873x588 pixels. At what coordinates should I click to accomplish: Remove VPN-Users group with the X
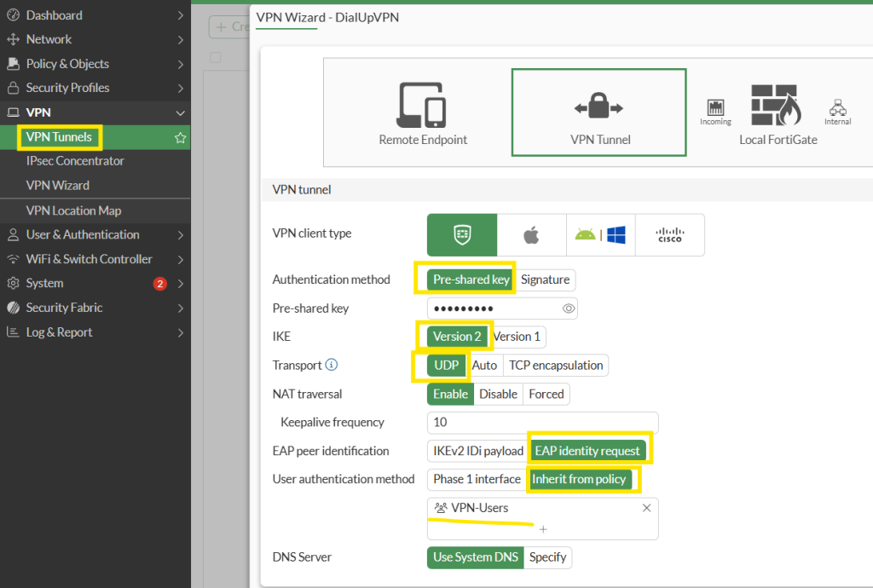[x=646, y=508]
